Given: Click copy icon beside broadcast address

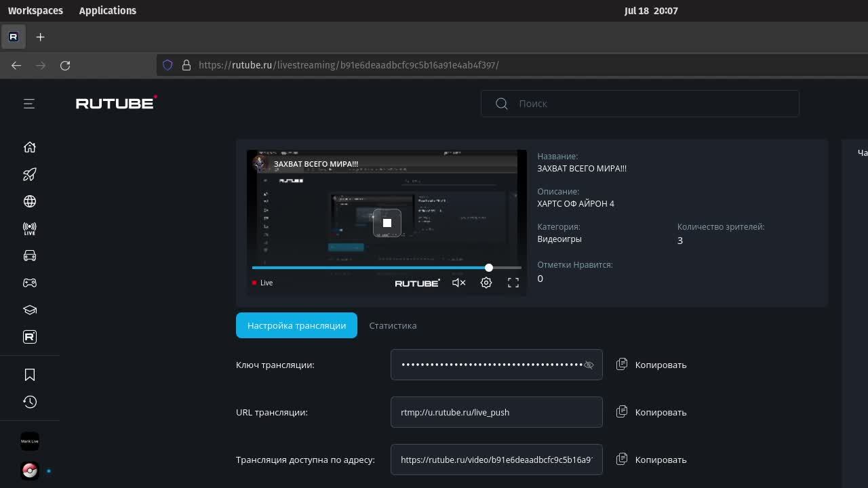Looking at the screenshot, I should [622, 460].
